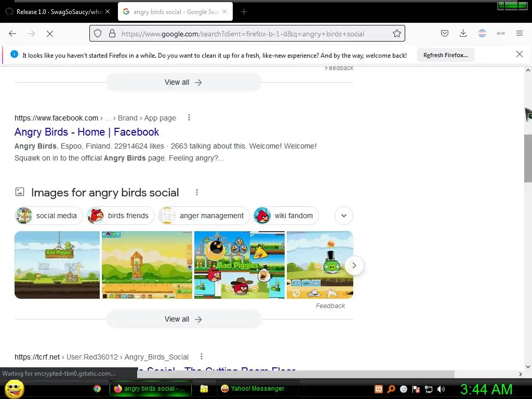This screenshot has height=399, width=532.
Task: Click the horizontal scrollbar thumb
Action: (x=296, y=374)
